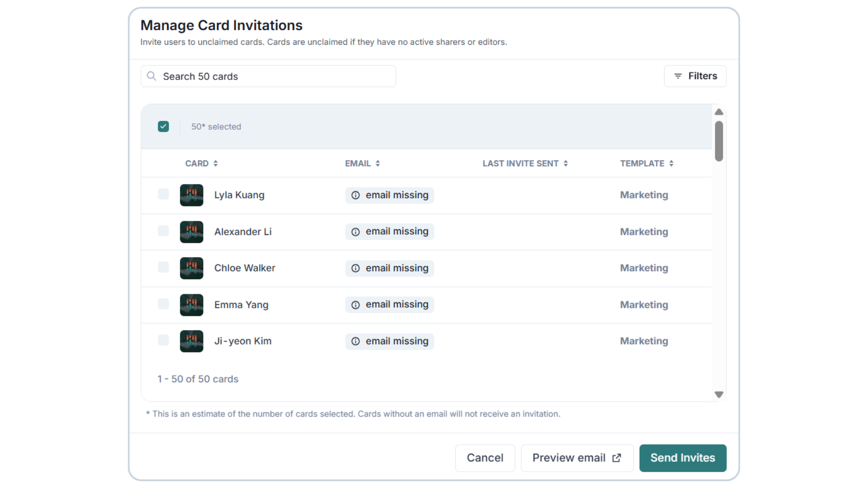Click Ji-yeon Kim's card avatar
Viewport: 868px width, 488px height.
(x=192, y=341)
